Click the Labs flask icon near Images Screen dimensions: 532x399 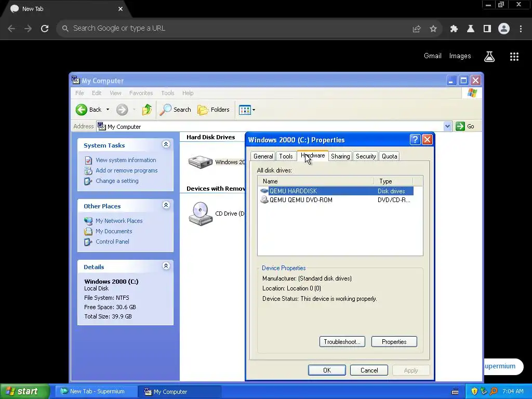coord(489,57)
